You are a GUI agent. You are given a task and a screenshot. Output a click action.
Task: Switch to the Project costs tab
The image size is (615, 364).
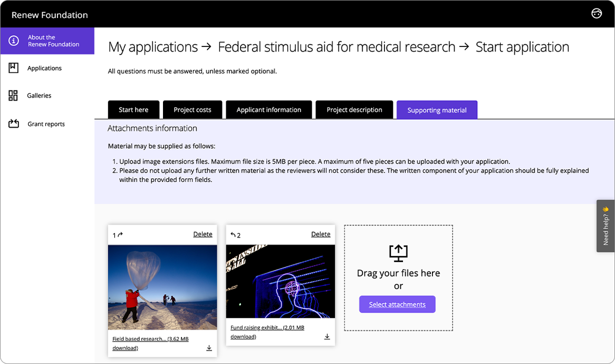click(x=192, y=109)
